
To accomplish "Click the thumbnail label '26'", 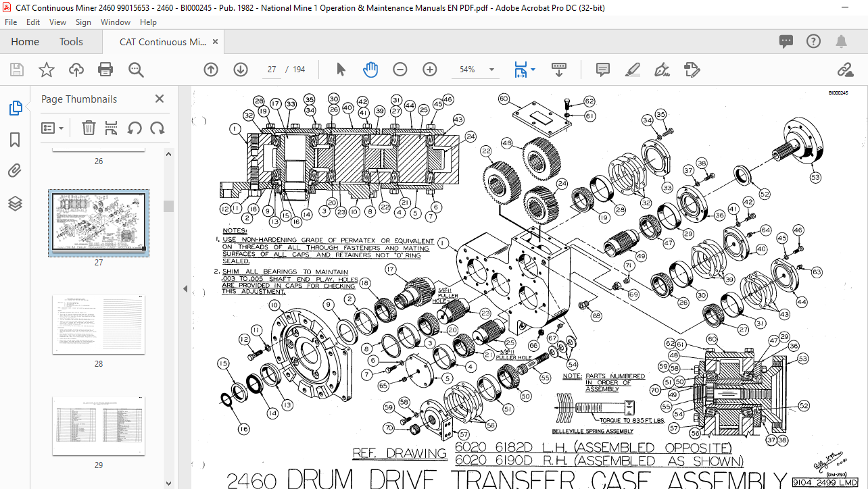I will click(x=99, y=161).
